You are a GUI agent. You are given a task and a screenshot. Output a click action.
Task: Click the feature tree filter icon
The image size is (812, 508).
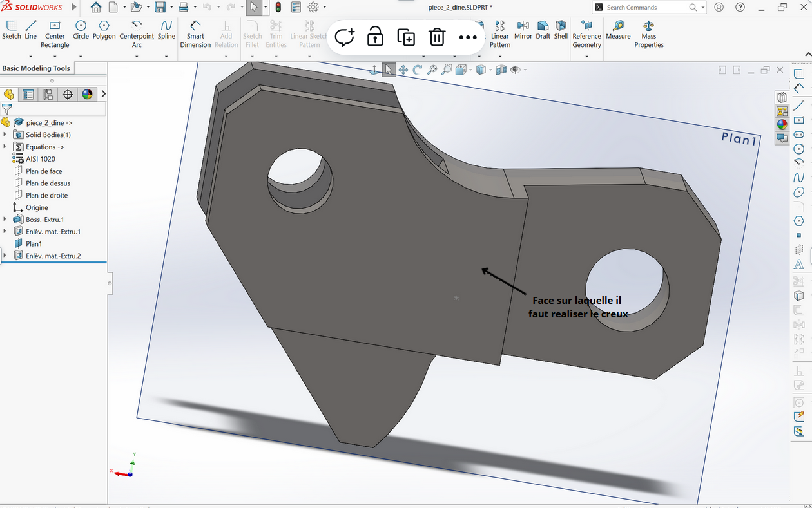(x=6, y=109)
